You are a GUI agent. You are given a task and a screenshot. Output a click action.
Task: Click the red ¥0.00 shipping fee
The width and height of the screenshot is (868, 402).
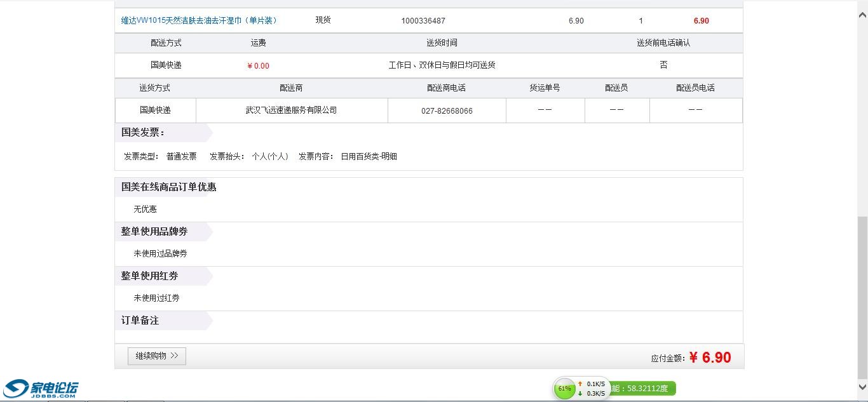pos(258,66)
